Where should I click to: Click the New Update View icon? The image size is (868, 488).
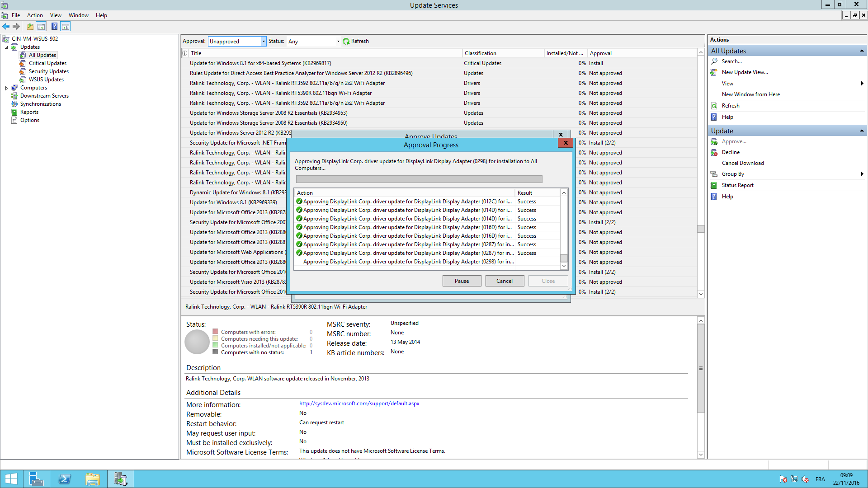pos(714,72)
